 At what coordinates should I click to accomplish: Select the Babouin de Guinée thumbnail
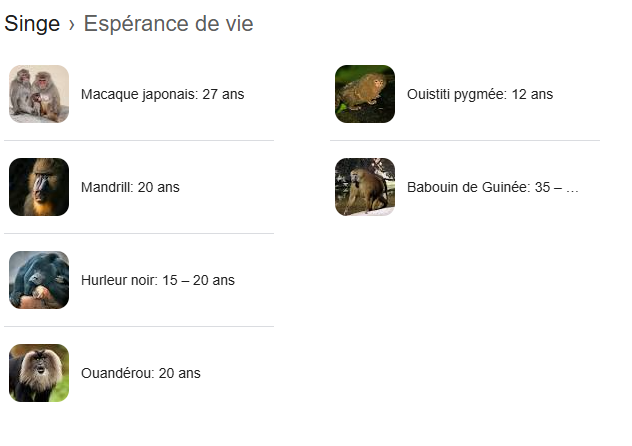click(x=365, y=187)
